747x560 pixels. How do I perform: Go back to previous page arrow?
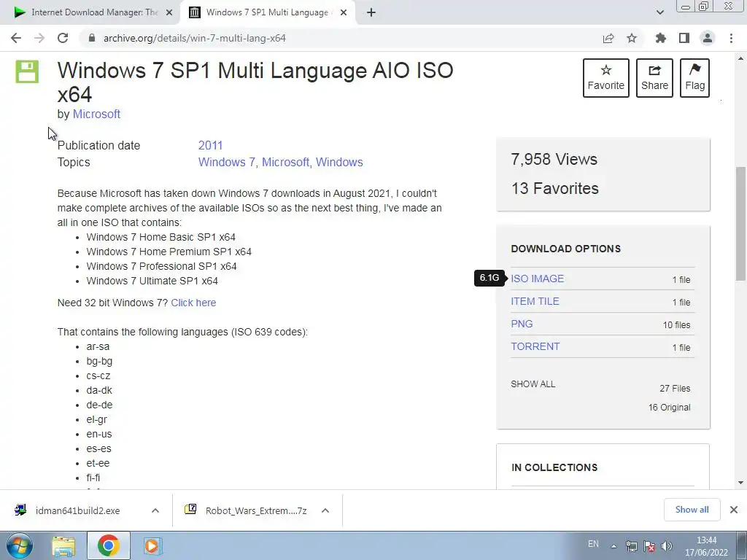16,38
